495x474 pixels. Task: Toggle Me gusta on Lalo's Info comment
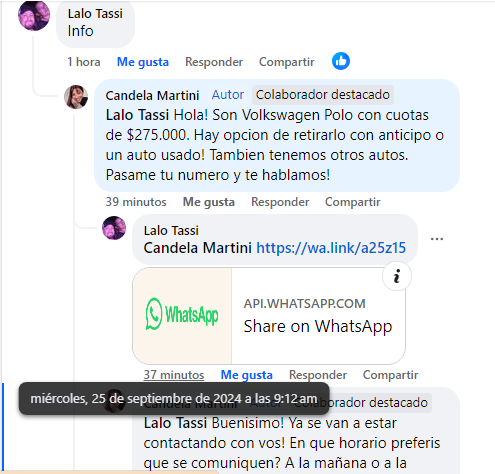[x=143, y=62]
